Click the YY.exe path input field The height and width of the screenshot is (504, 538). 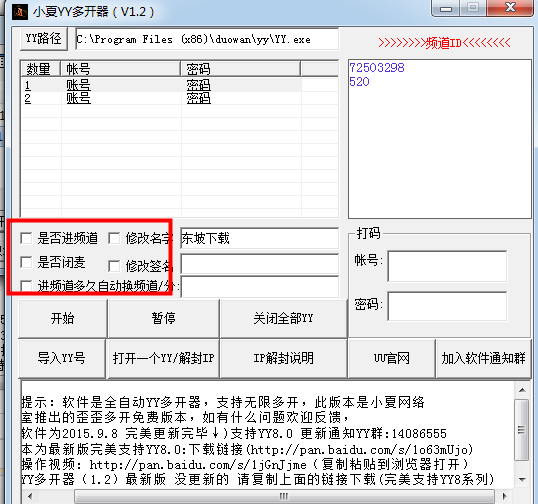click(x=207, y=39)
